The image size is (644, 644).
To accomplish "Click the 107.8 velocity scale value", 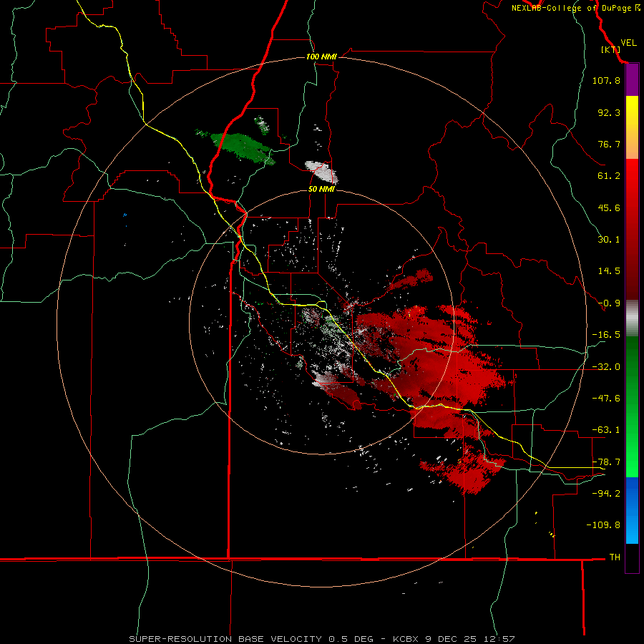I will (606, 80).
